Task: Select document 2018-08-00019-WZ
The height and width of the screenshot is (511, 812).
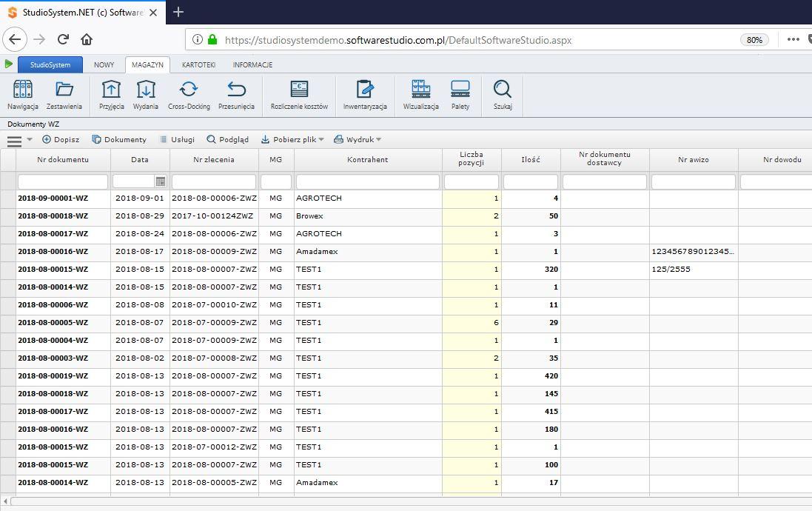Action: (x=53, y=375)
